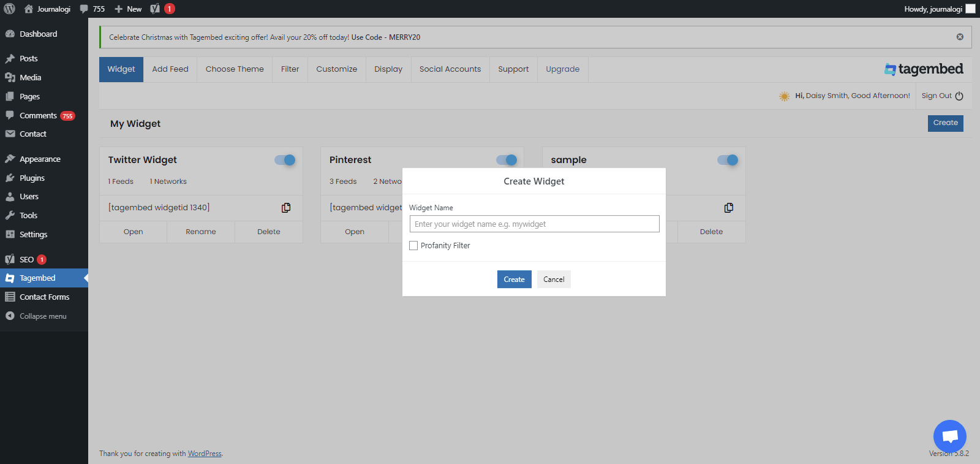Check the Profanity Filter checkbox
The width and height of the screenshot is (980, 464).
pyautogui.click(x=413, y=246)
